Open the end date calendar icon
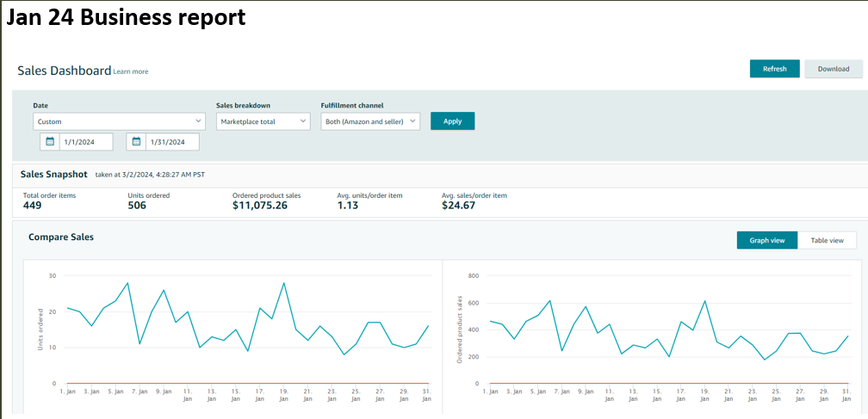This screenshot has height=419, width=868. (137, 142)
